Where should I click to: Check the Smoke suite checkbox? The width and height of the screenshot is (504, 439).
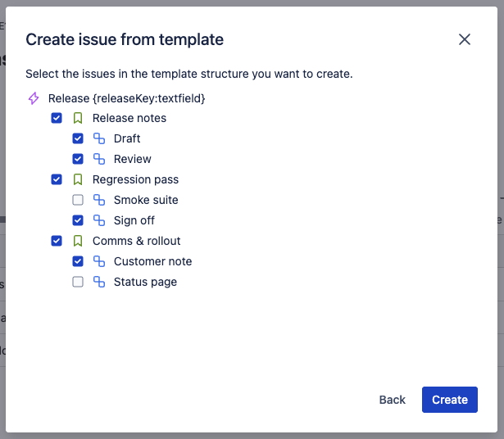point(78,200)
